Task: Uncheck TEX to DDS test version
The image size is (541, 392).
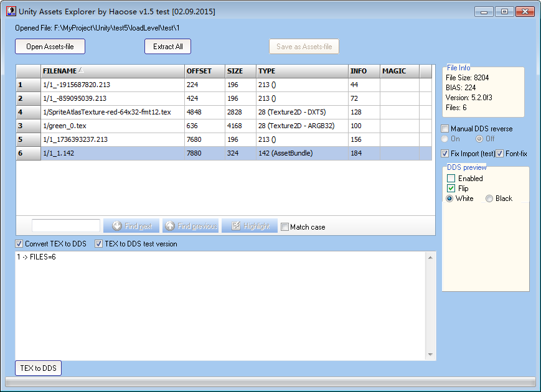Action: [99, 244]
